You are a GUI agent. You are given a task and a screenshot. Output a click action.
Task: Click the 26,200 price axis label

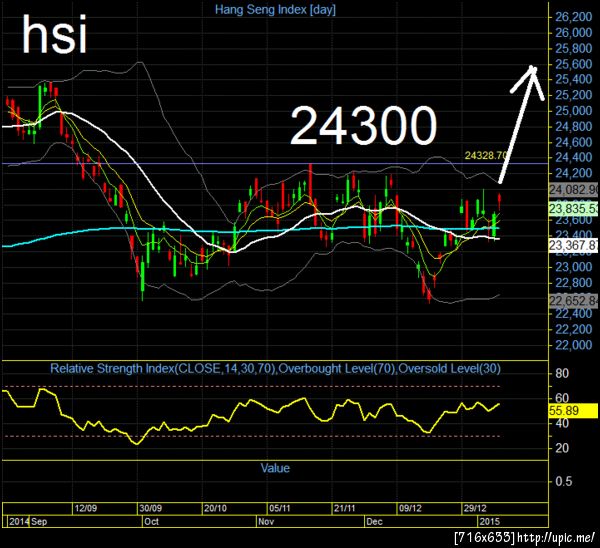[573, 17]
